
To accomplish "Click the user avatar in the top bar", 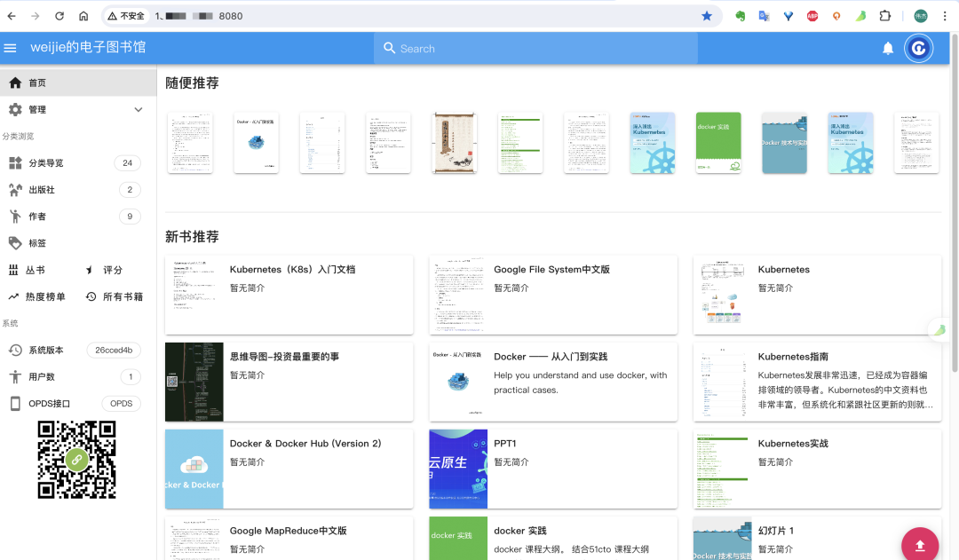I will click(x=919, y=48).
